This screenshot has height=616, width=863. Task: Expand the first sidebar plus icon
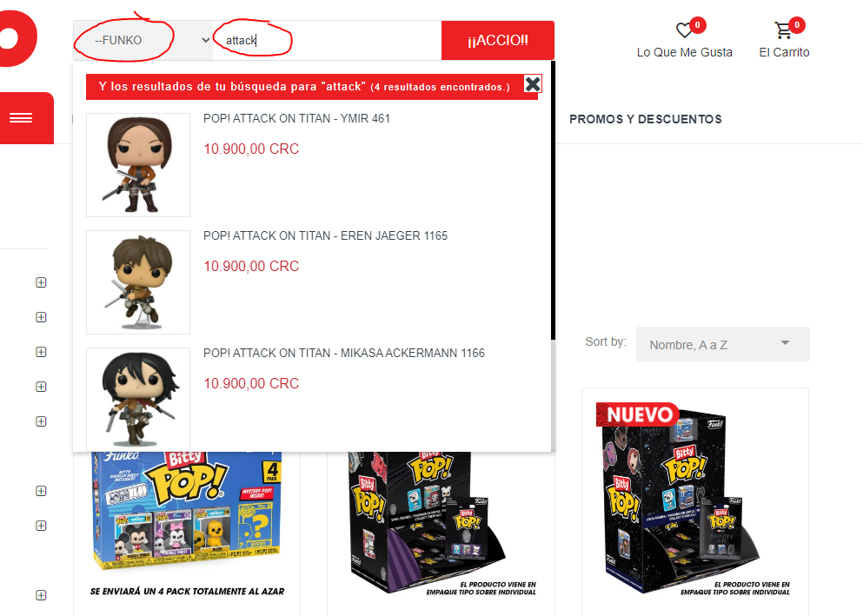coord(41,282)
